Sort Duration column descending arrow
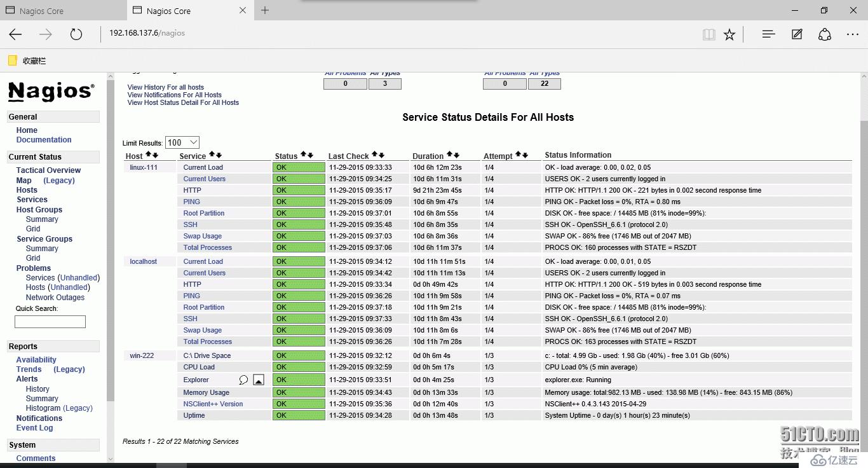 pos(456,155)
